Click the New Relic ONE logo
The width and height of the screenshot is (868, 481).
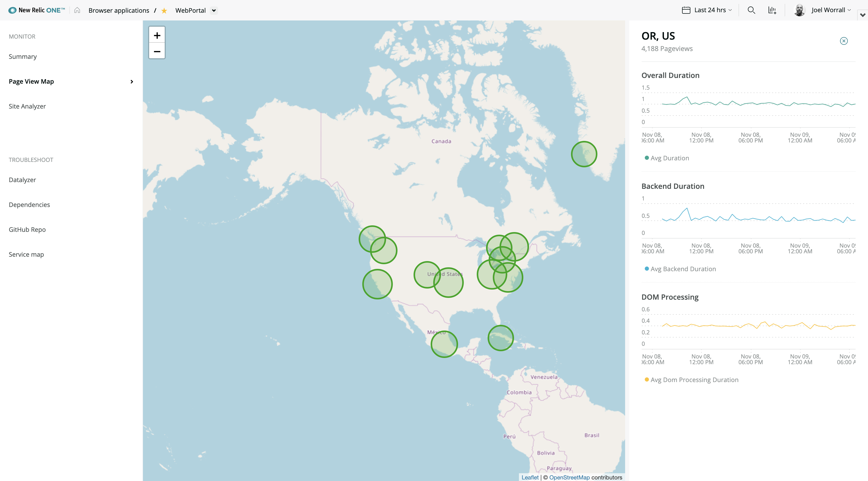(37, 10)
